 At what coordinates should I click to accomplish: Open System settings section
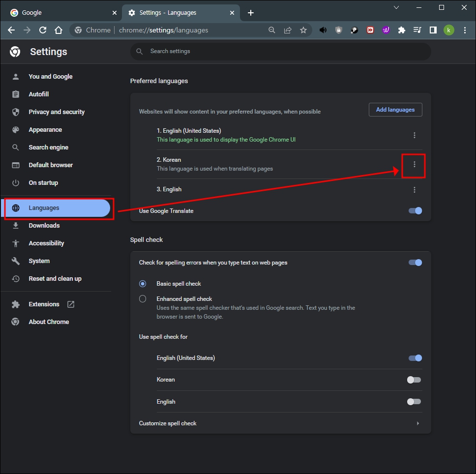pyautogui.click(x=39, y=261)
